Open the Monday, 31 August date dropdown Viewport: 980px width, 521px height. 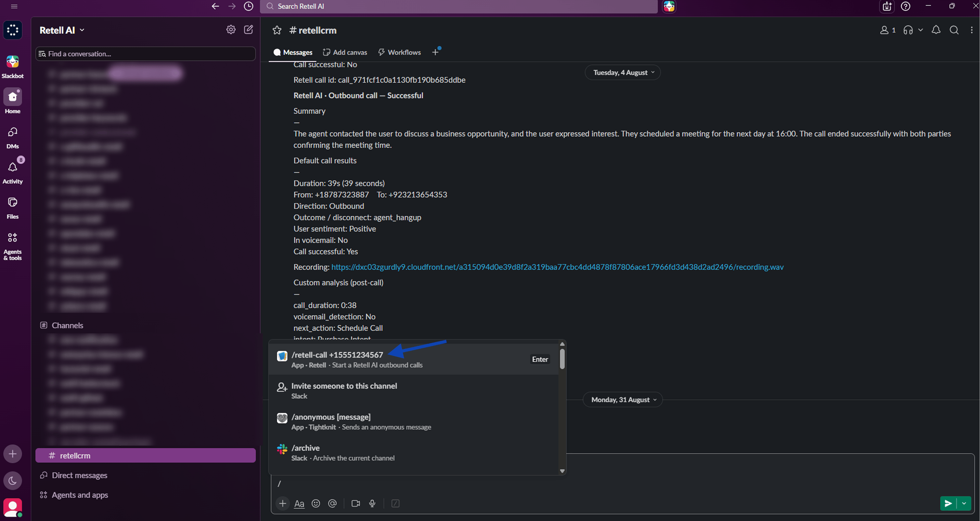click(x=622, y=400)
